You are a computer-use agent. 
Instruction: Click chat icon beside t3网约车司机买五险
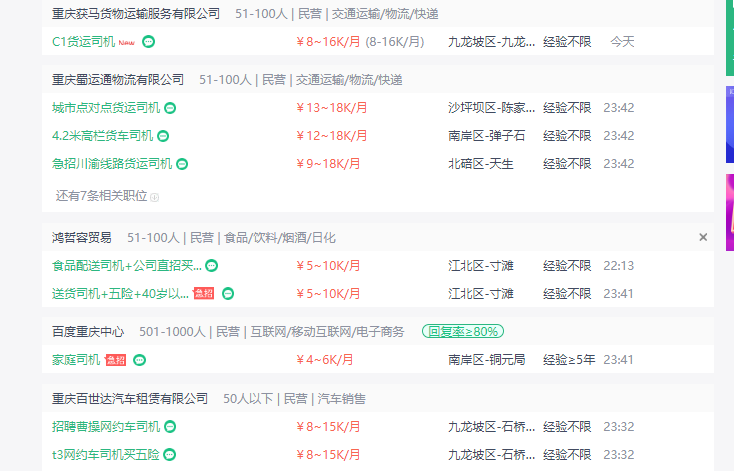click(x=170, y=455)
